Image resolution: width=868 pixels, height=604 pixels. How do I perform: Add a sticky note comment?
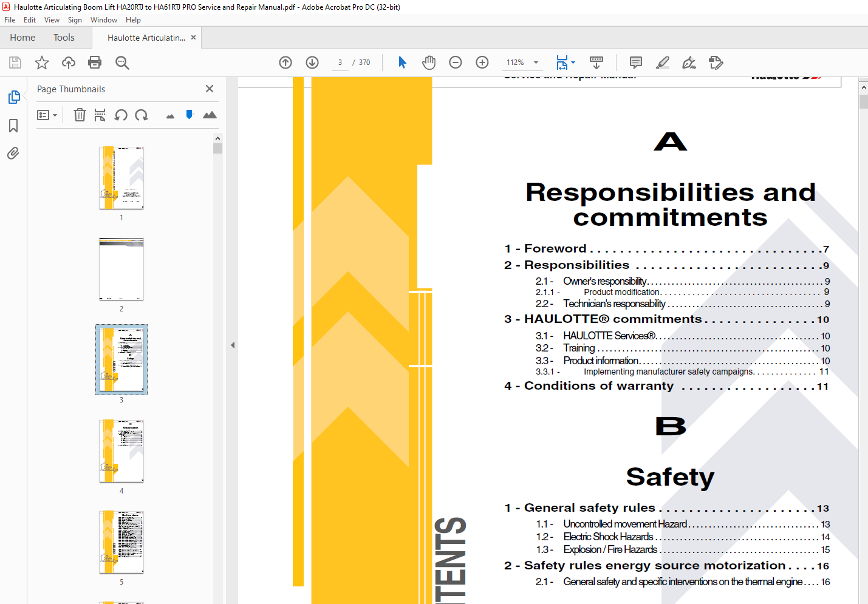pos(636,63)
